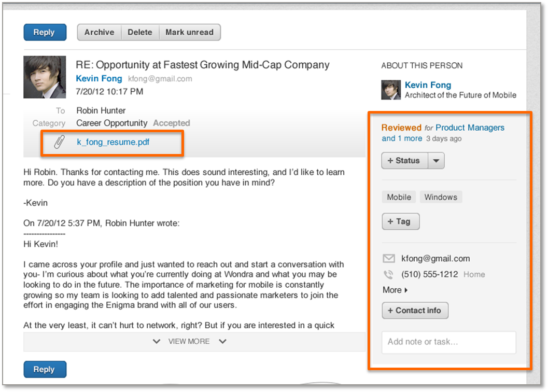Delete this message
The height and width of the screenshot is (392, 548).
140,32
